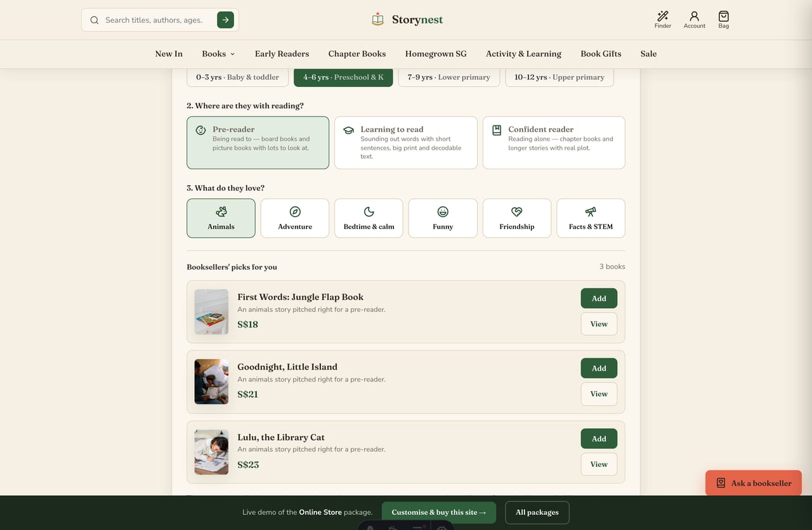This screenshot has width=812, height=530.
Task: Submit search with green arrow button
Action: [x=225, y=20]
